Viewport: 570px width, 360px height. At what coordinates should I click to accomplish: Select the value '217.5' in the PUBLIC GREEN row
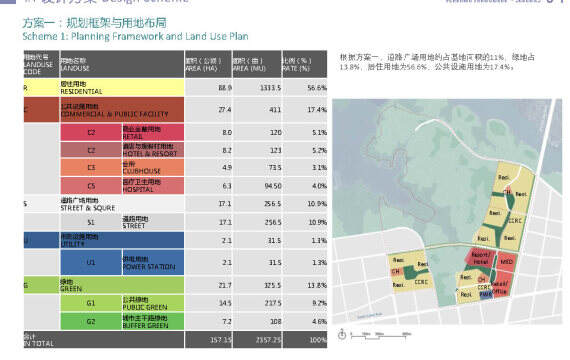273,303
